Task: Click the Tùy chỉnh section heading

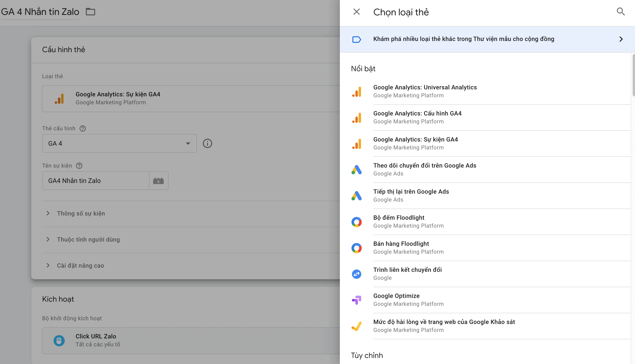Action: (367, 355)
